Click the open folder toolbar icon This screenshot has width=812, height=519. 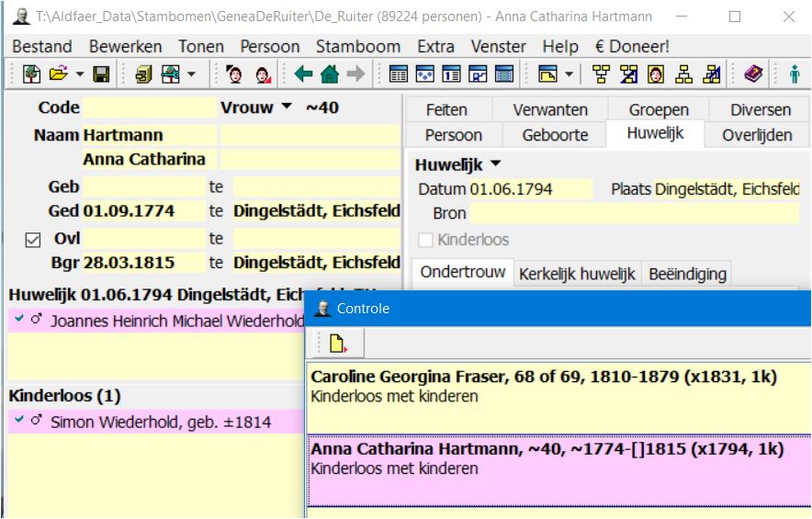point(58,74)
